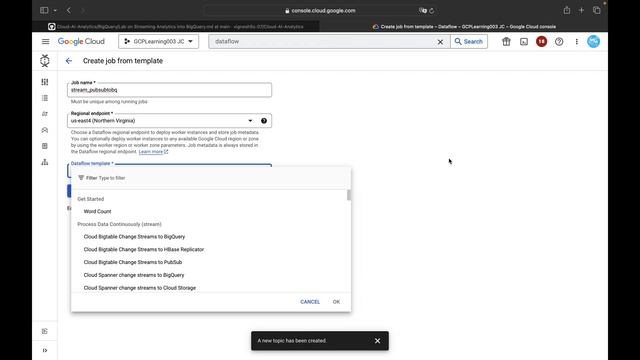
Task: Toggle the browser sidebar panel
Action: (44, 10)
